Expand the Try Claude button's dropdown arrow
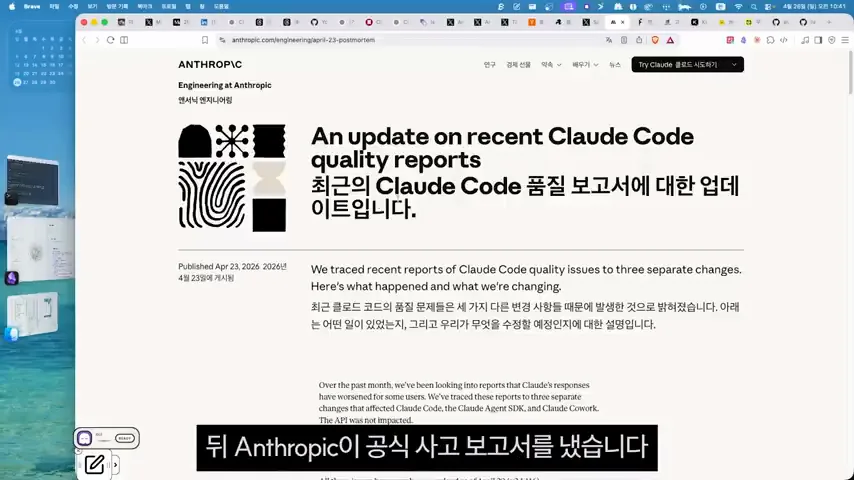The height and width of the screenshot is (480, 854). [734, 64]
